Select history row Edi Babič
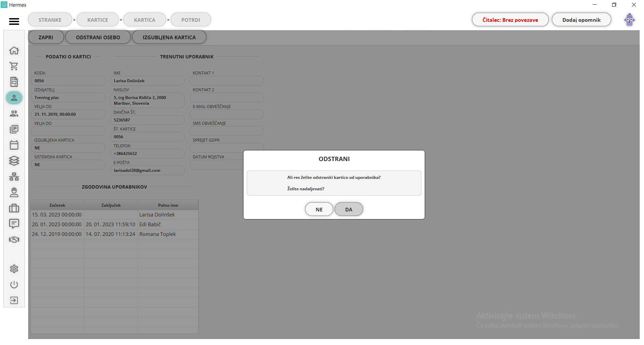Image resolution: width=644 pixels, height=345 pixels. point(114,225)
